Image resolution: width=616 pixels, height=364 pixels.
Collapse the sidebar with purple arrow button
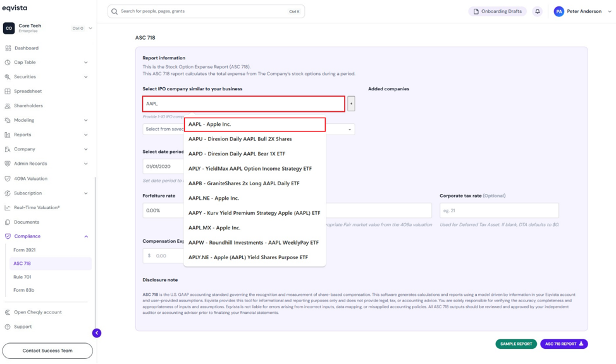[97, 333]
